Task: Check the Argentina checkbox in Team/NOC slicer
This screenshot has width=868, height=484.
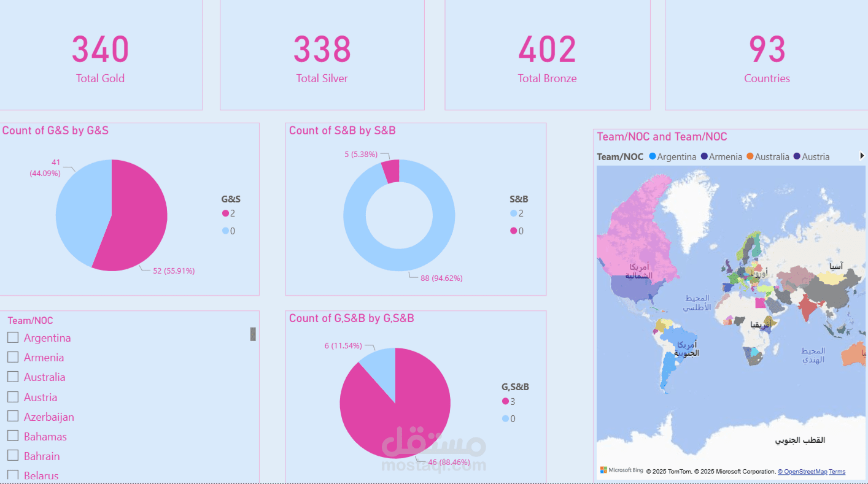Action: pos(12,337)
